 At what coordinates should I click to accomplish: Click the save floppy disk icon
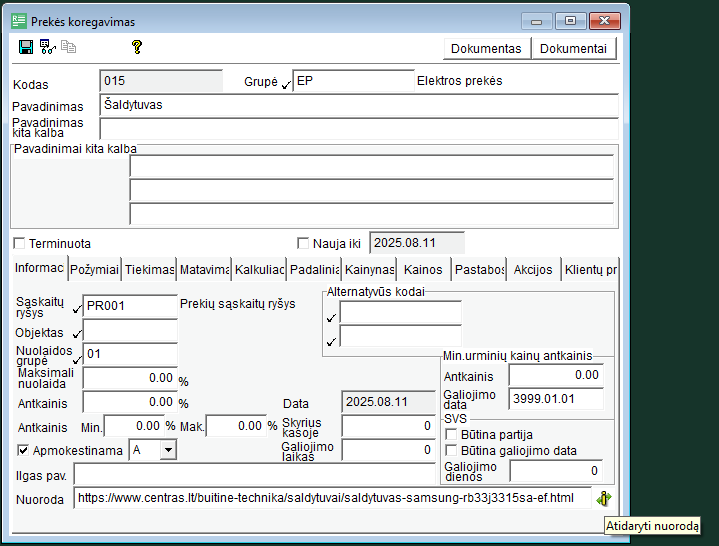[x=26, y=47]
